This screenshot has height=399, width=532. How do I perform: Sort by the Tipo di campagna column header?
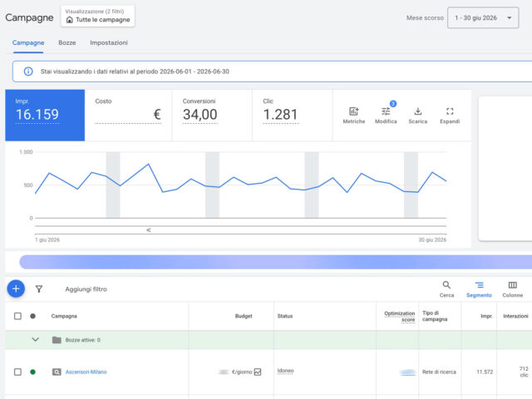point(435,316)
